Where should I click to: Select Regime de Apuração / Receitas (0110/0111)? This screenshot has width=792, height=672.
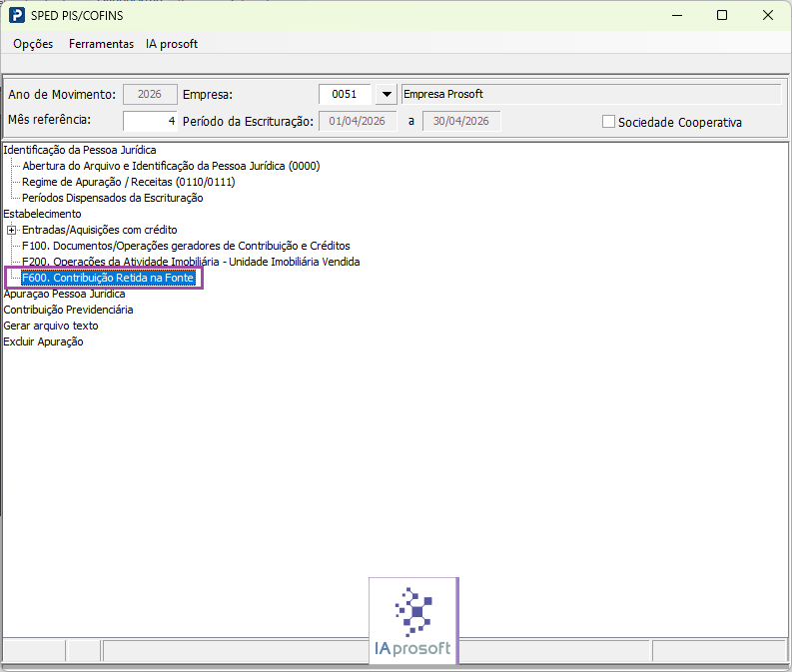point(129,182)
